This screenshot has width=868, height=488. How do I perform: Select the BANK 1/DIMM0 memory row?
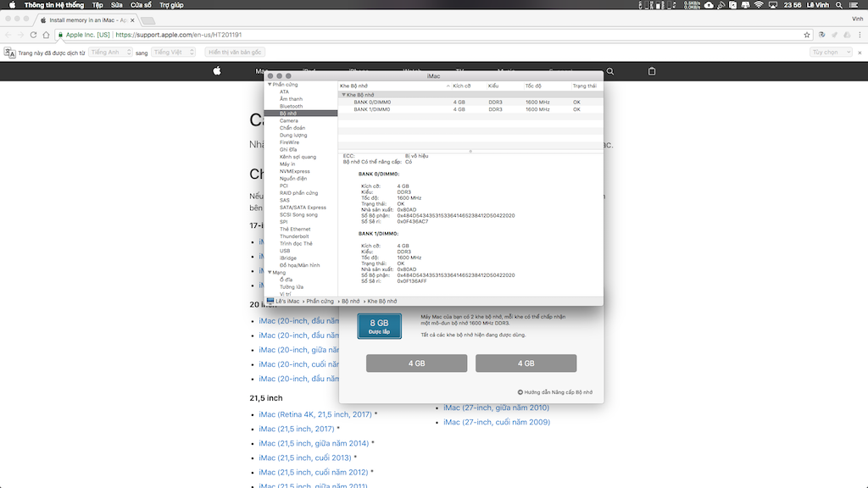[372, 109]
